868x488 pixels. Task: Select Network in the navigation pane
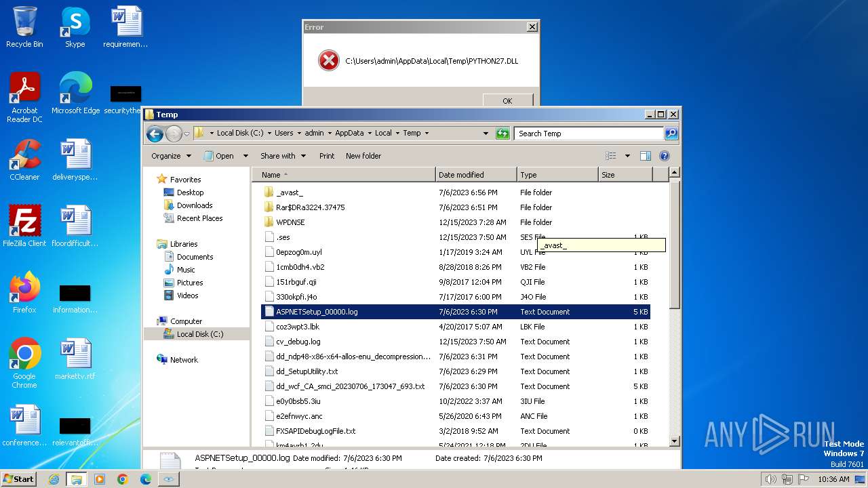pos(184,360)
